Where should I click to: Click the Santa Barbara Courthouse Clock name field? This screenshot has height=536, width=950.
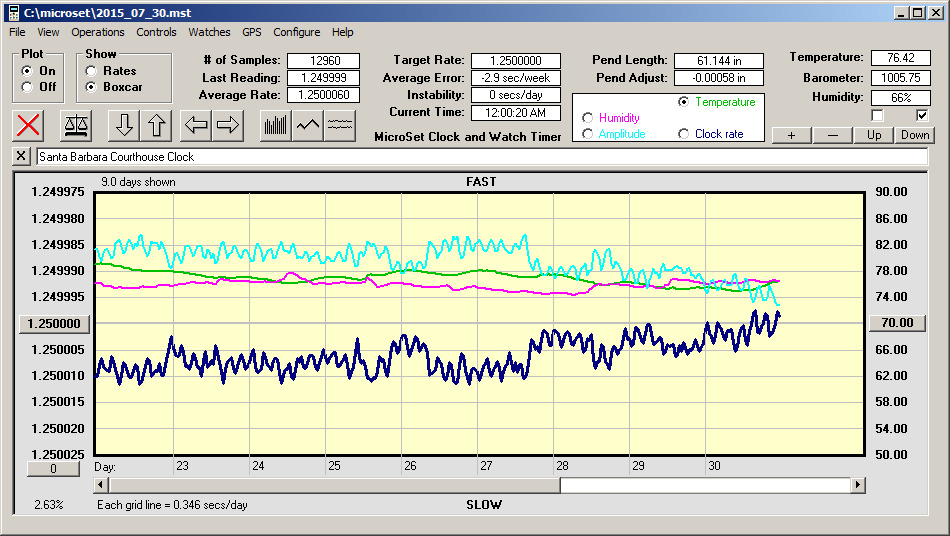pos(482,157)
